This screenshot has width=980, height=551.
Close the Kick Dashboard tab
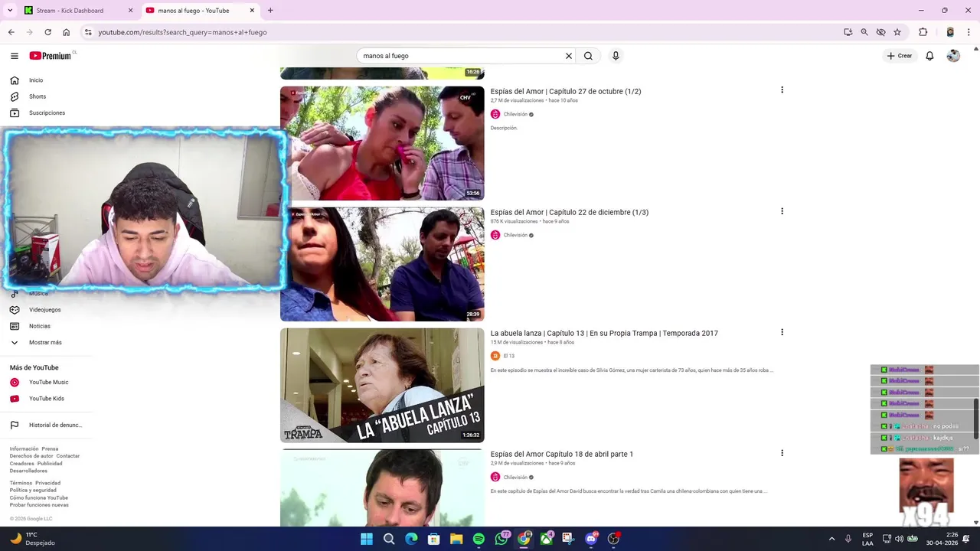point(130,11)
